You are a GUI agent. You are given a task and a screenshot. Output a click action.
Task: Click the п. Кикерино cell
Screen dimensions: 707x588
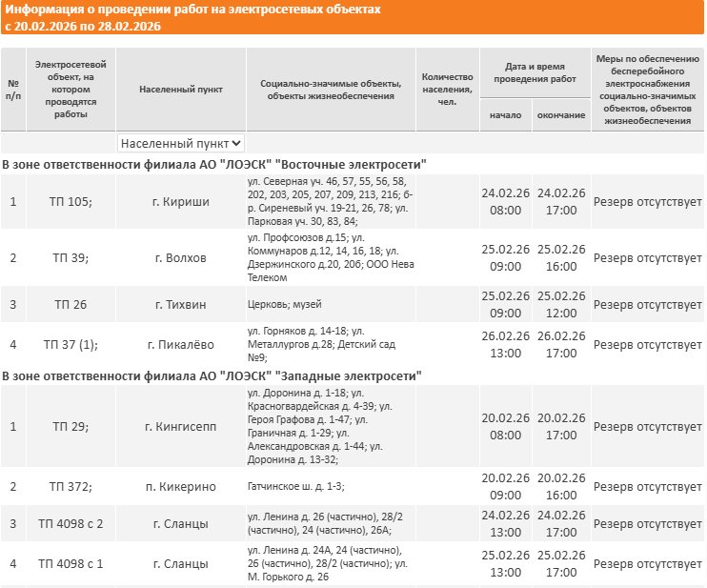click(181, 487)
